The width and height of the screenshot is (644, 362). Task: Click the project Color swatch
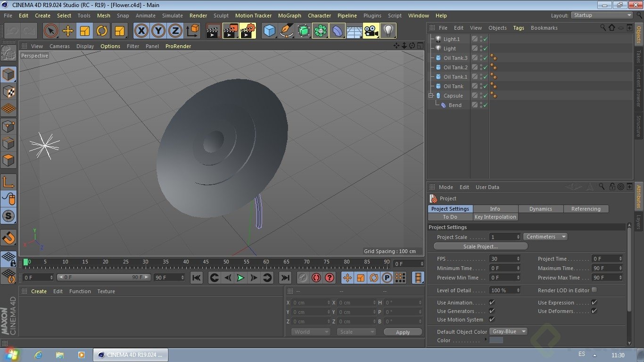coord(496,340)
